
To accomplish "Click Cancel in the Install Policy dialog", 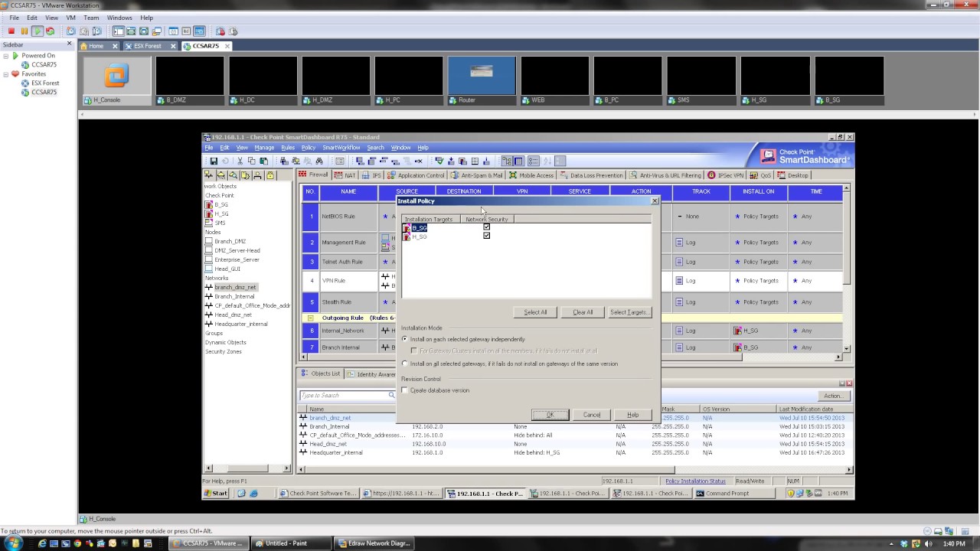I will click(x=592, y=415).
